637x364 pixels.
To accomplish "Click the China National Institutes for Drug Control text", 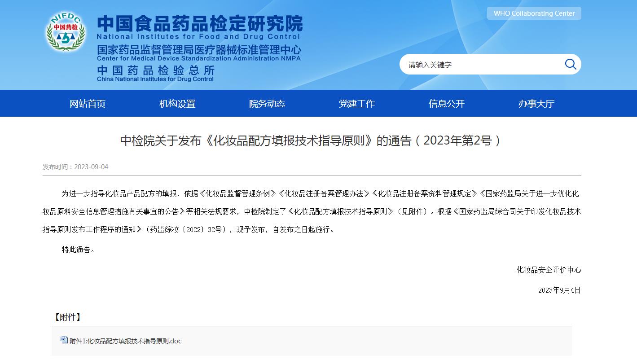I will point(155,79).
